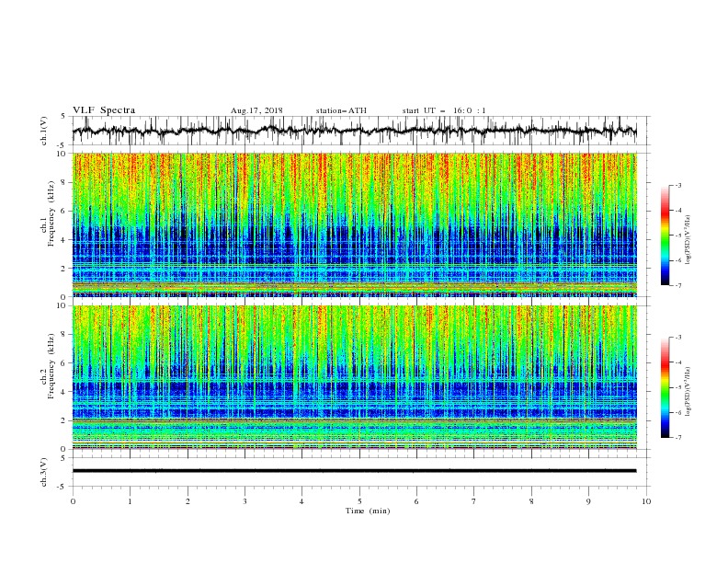
Task: Click time axis tick label "10"
Action: tap(646, 501)
